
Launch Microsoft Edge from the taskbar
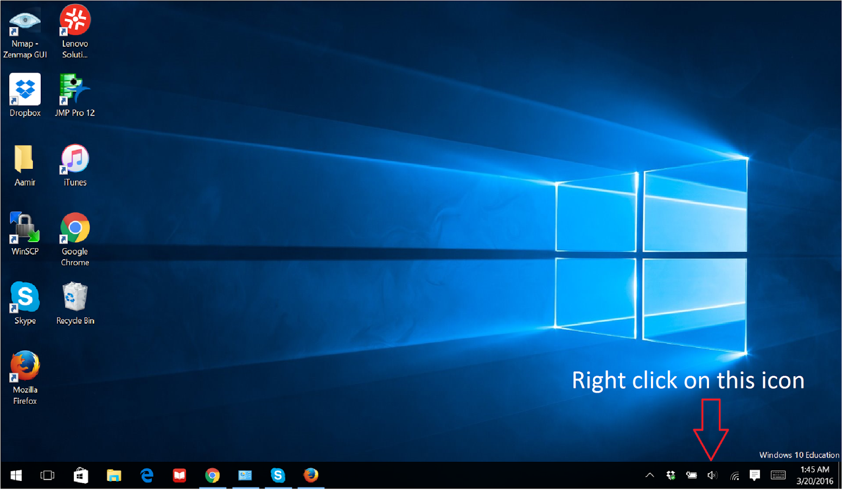point(146,475)
